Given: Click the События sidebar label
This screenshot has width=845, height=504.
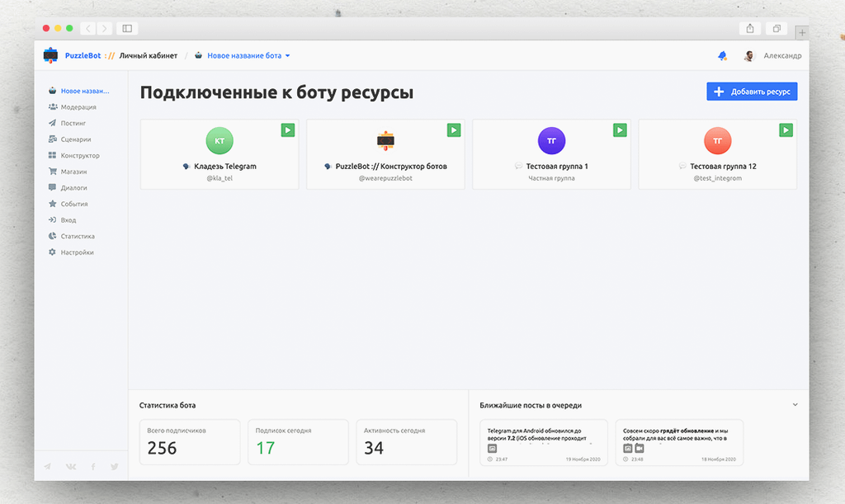Looking at the screenshot, I should pos(74,204).
